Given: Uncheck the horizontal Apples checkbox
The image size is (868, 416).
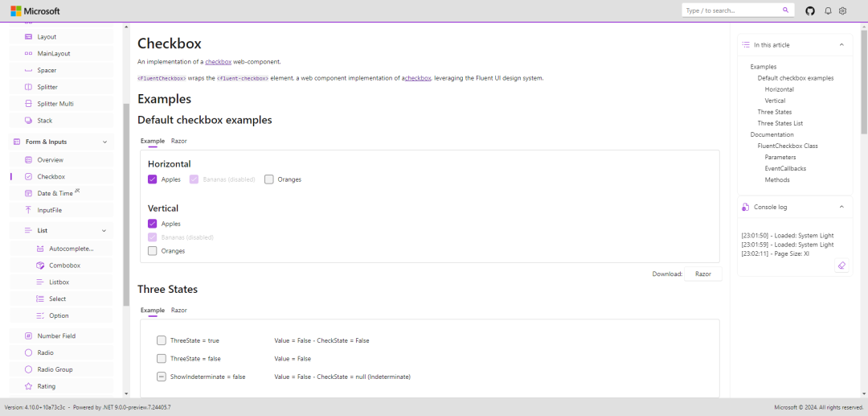Looking at the screenshot, I should (x=153, y=179).
